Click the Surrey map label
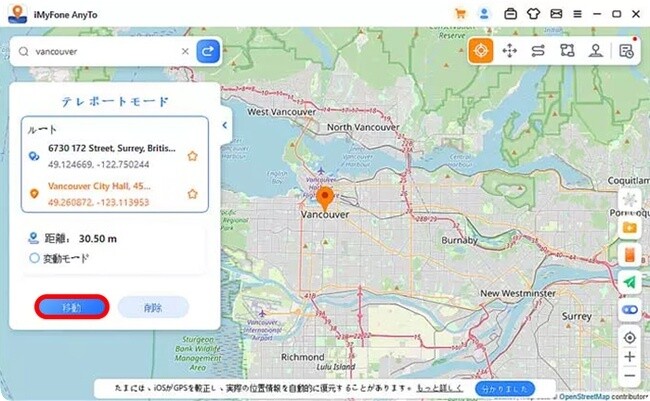This screenshot has height=401, width=650. [x=577, y=316]
